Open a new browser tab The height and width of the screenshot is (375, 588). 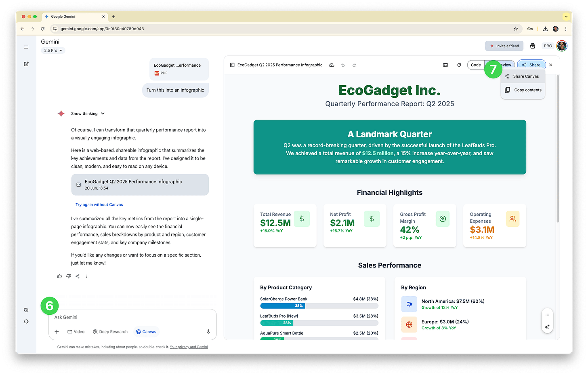[x=114, y=17]
